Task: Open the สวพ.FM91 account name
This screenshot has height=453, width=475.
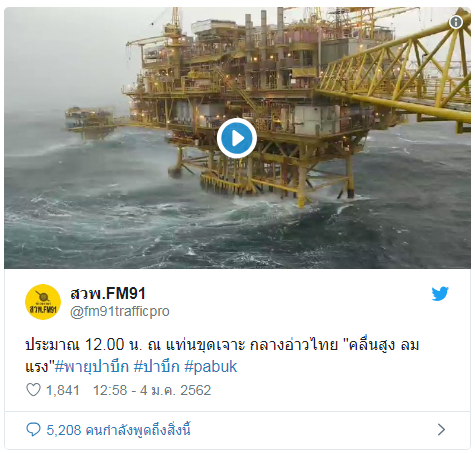Action: click(x=108, y=293)
